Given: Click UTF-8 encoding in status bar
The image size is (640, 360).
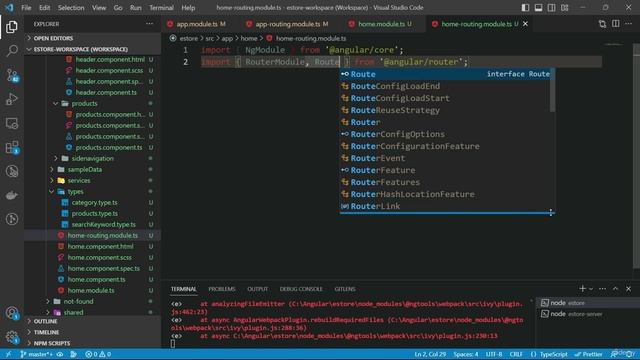Looking at the screenshot, I should [x=494, y=354].
